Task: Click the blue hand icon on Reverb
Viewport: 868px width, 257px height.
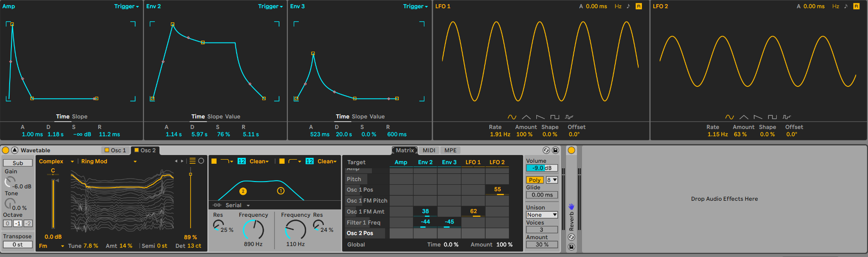Action: pos(572,207)
